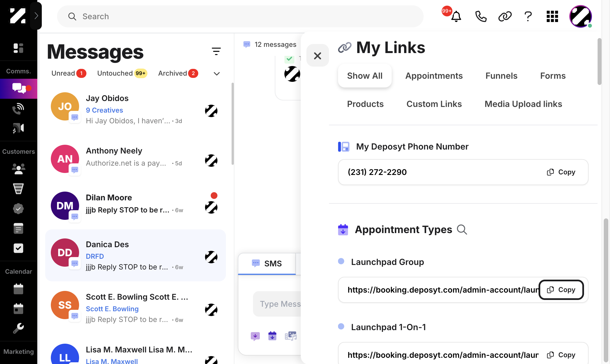Click the 12 messages label
This screenshot has height=364, width=610.
click(275, 45)
